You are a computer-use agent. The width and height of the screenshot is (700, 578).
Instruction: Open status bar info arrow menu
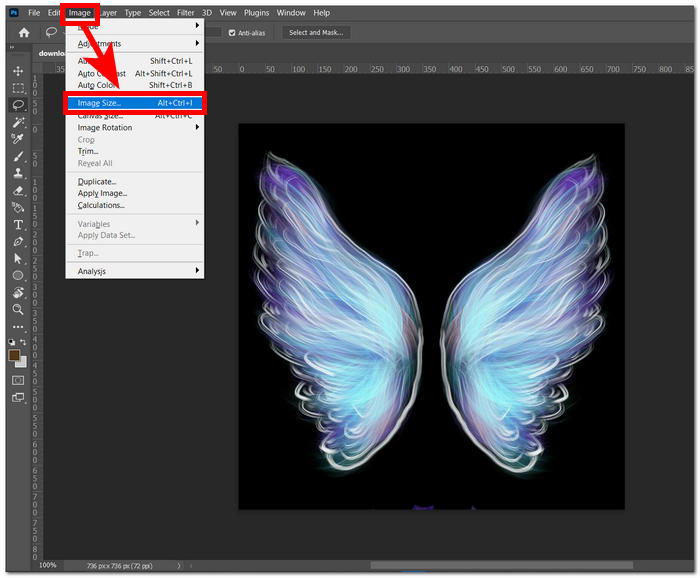pyautogui.click(x=179, y=565)
